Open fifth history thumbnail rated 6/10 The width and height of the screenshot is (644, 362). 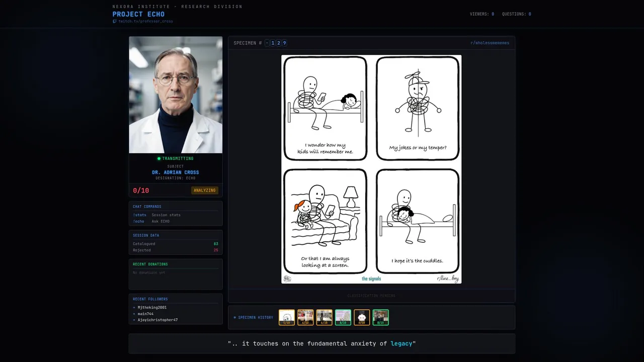click(x=362, y=317)
